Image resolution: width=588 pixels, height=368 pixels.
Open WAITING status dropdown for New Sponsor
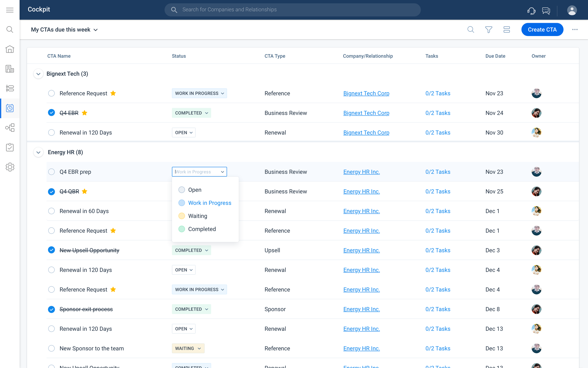[x=188, y=348]
